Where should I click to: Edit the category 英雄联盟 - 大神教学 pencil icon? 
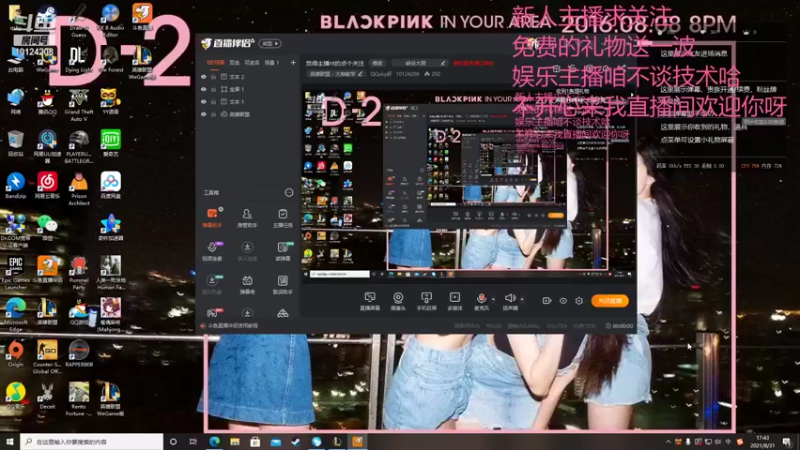click(360, 74)
